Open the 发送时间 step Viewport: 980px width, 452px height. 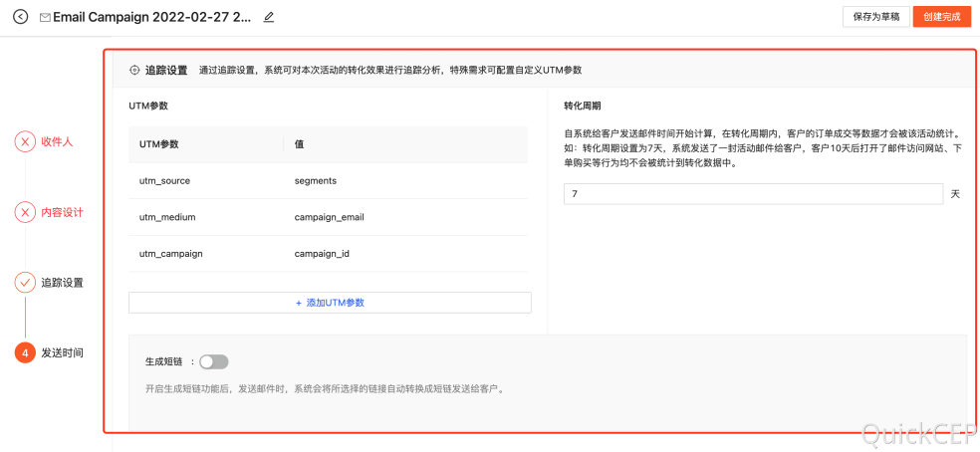pyautogui.click(x=63, y=353)
